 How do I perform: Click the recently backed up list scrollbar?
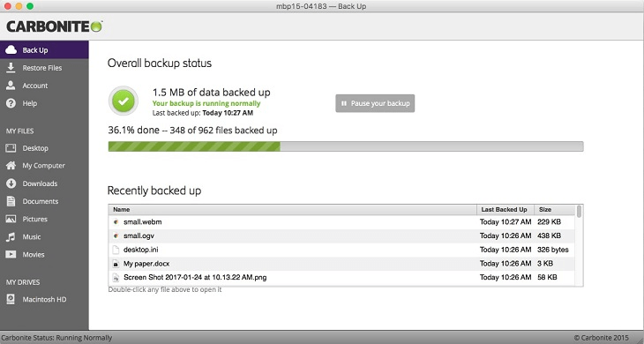[579, 245]
